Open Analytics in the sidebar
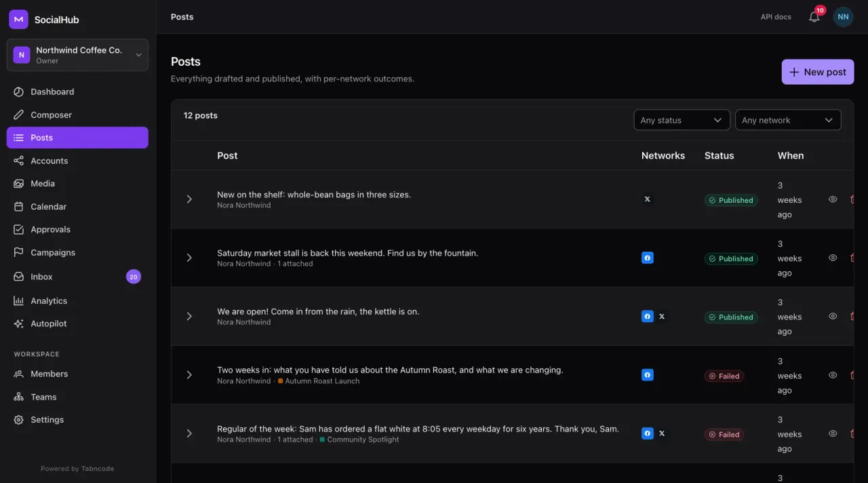Viewport: 868px width, 483px height. 77,301
